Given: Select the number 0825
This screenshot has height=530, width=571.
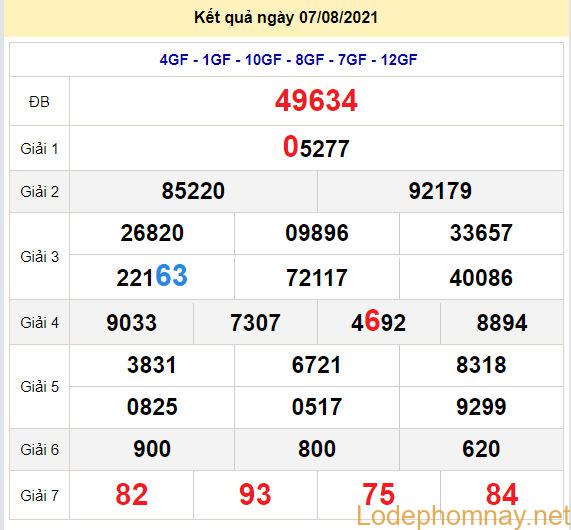Looking at the screenshot, I should [x=152, y=407].
